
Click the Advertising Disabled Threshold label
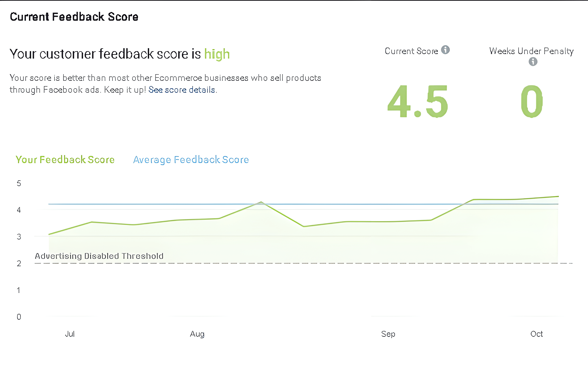[99, 256]
